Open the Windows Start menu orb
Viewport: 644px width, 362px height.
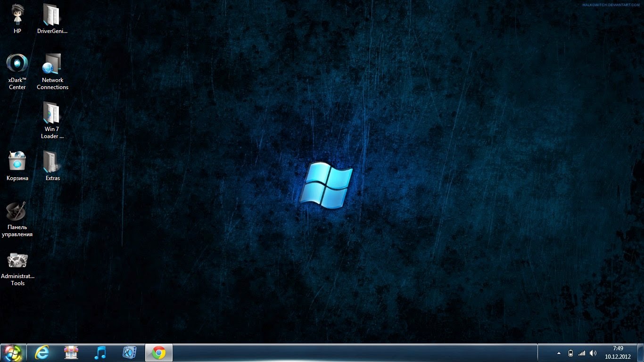click(13, 353)
